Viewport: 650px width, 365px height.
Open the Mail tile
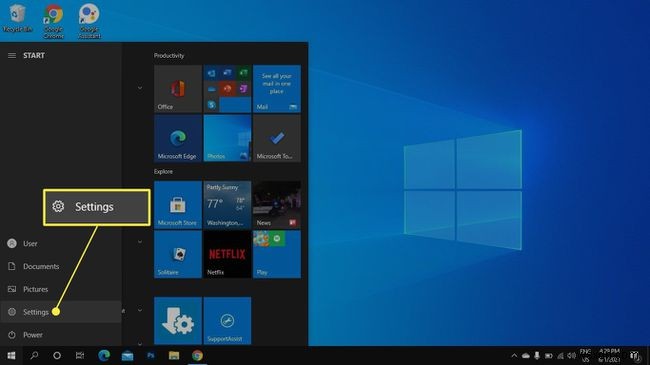pos(277,89)
